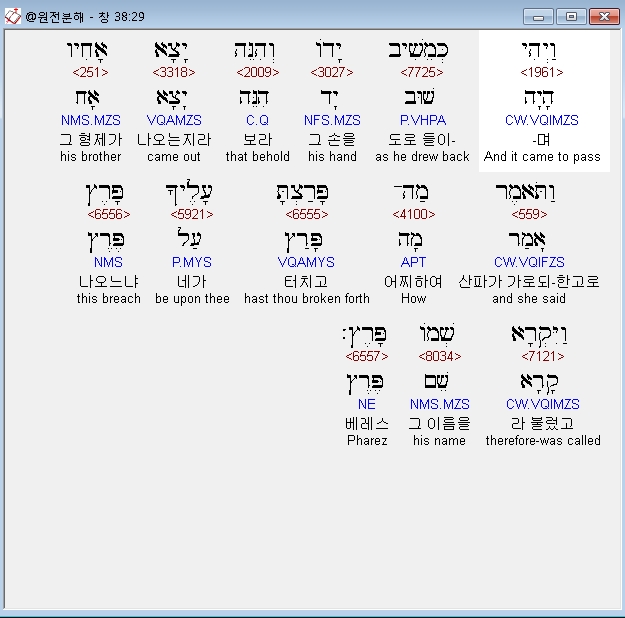Click the English gloss 'his hand'
Image resolution: width=625 pixels, height=618 pixels.
pyautogui.click(x=332, y=156)
